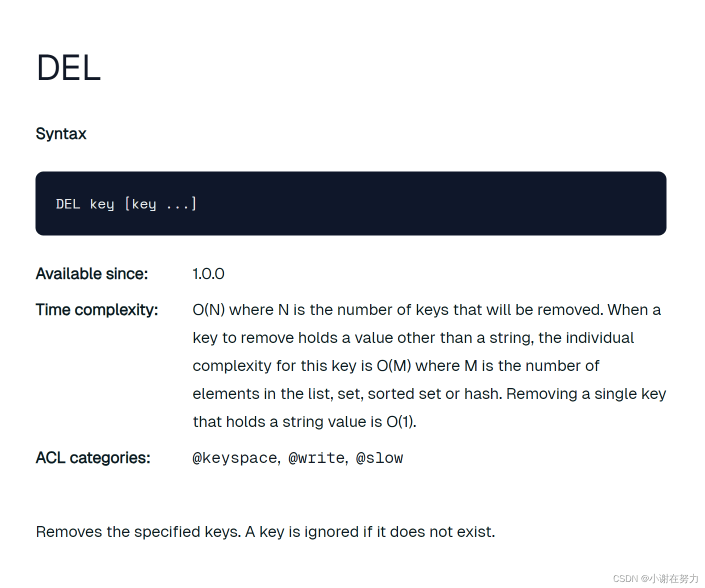
Task: Click the CSDN watermark text
Action: tap(655, 578)
